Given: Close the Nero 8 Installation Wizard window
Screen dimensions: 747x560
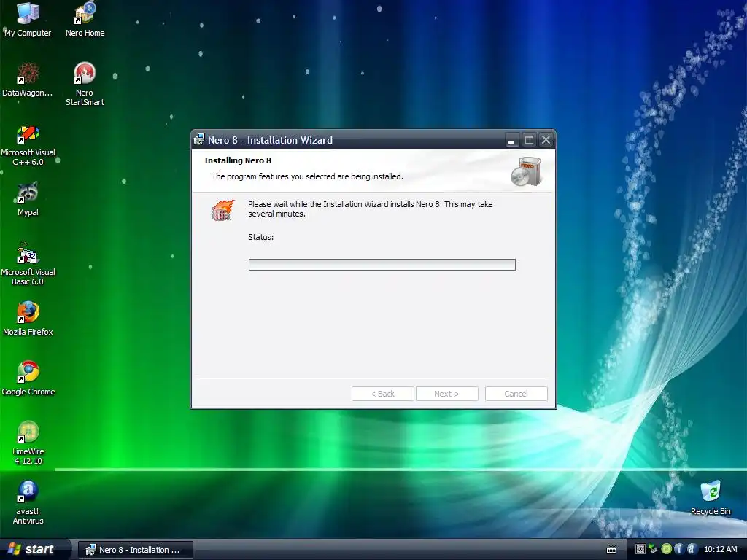Looking at the screenshot, I should [x=546, y=140].
